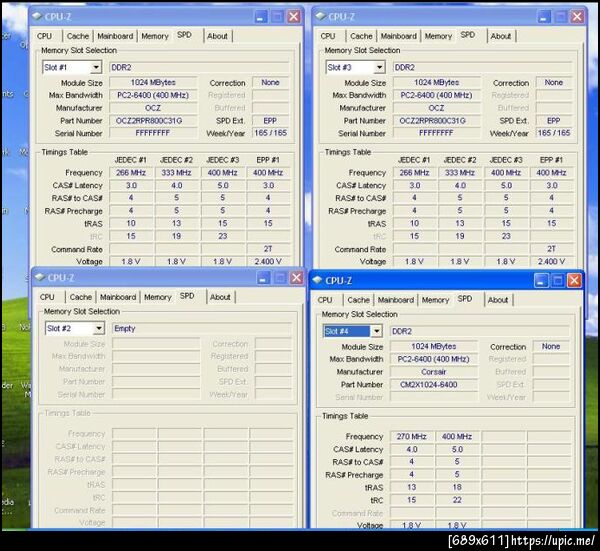This screenshot has height=551, width=600.
Task: Open Mainboard tab in Slot #3 window
Action: click(x=399, y=36)
